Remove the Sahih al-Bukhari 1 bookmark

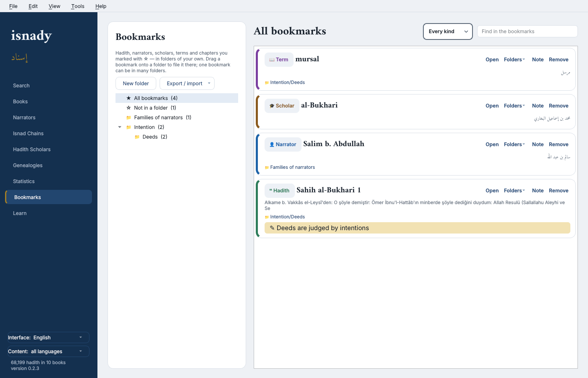tap(559, 191)
